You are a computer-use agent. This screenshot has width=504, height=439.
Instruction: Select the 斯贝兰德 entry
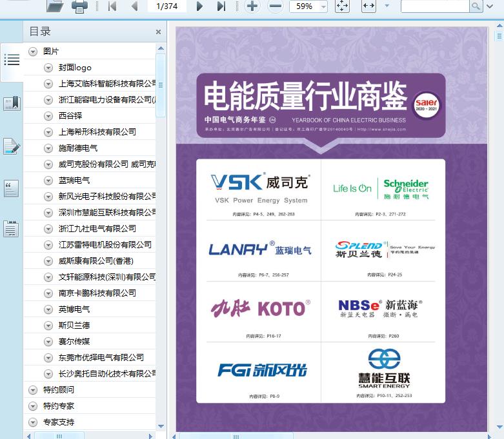pyautogui.click(x=74, y=326)
